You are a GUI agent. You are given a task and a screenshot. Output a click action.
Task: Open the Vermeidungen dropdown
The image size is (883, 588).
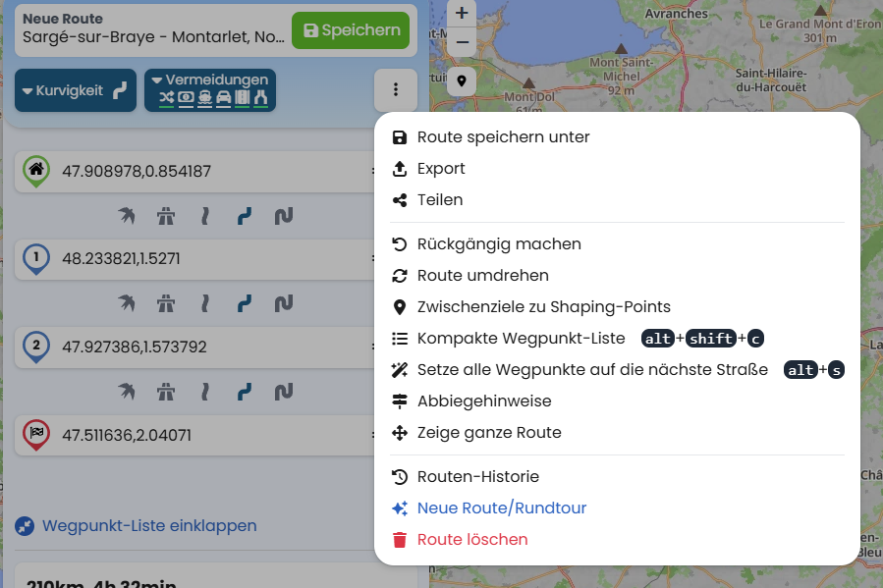(x=210, y=90)
